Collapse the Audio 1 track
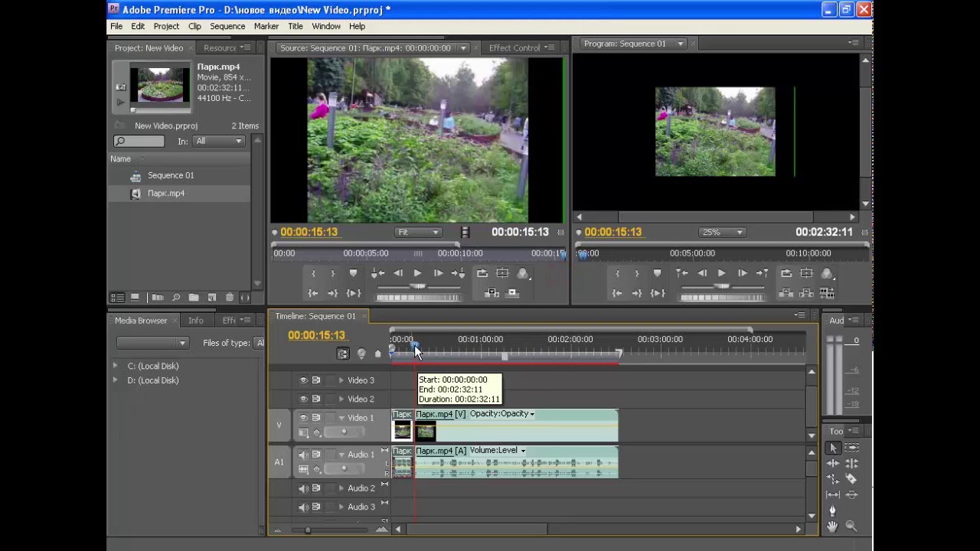 point(341,455)
